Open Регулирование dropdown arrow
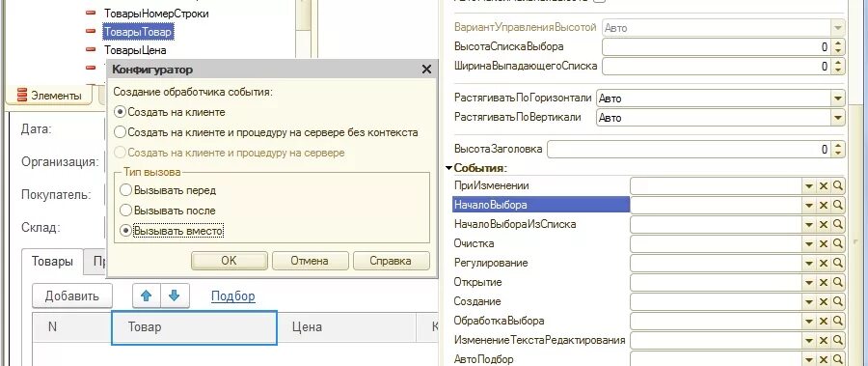Screen dimensions: 868x366 [809, 264]
